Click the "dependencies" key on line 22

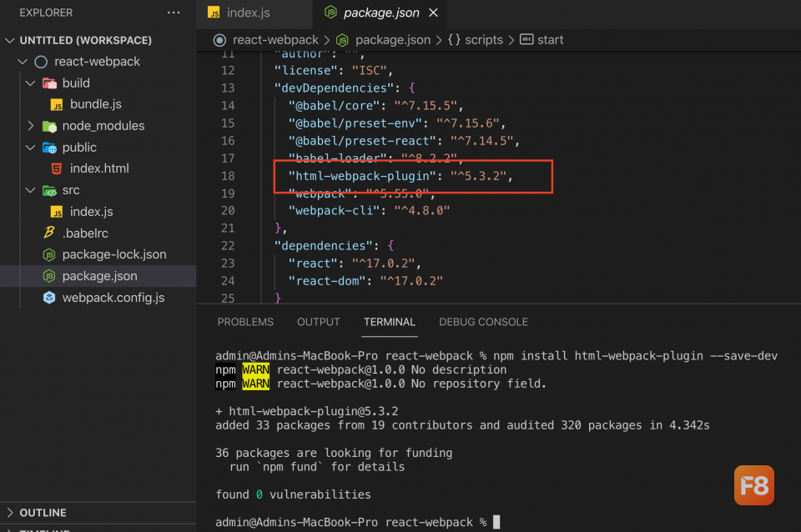coord(324,246)
